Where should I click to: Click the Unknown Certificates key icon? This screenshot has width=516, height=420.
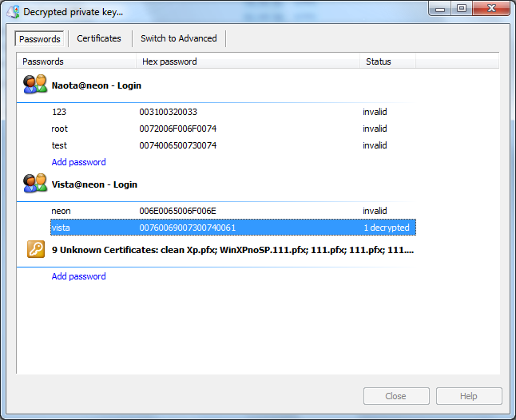click(35, 249)
